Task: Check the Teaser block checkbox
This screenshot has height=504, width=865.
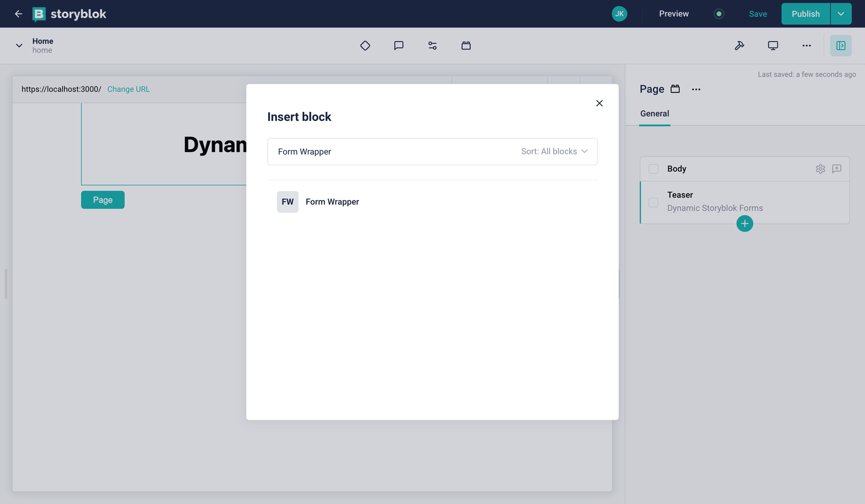Action: click(654, 202)
